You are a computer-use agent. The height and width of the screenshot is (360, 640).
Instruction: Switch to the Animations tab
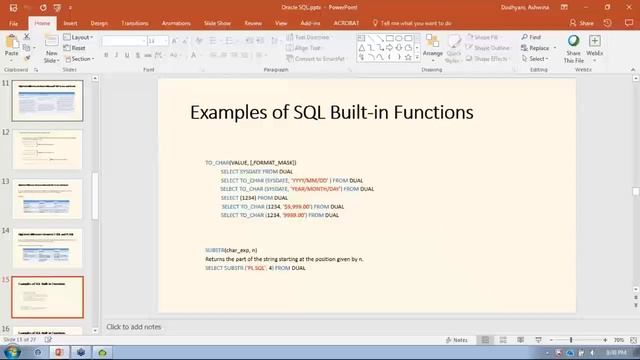tap(176, 23)
